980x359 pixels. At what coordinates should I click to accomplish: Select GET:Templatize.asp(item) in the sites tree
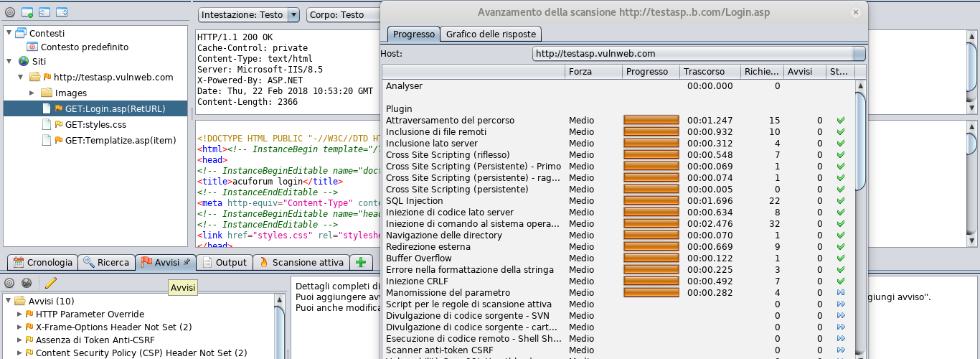(x=120, y=140)
